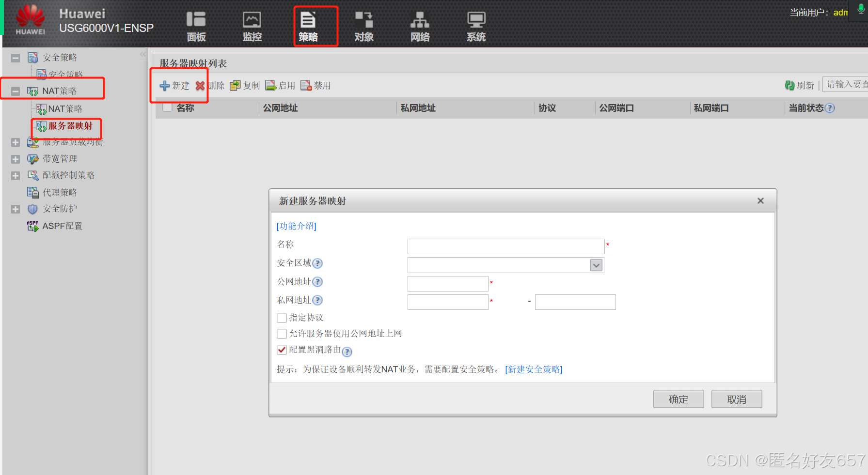Click the 确定 confirm button
This screenshot has height=475, width=868.
click(x=678, y=399)
